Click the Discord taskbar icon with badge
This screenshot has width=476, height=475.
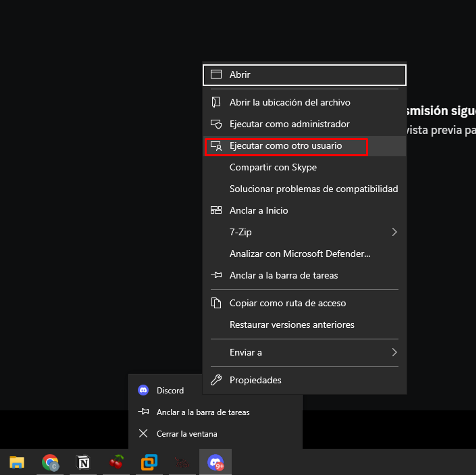tap(215, 462)
